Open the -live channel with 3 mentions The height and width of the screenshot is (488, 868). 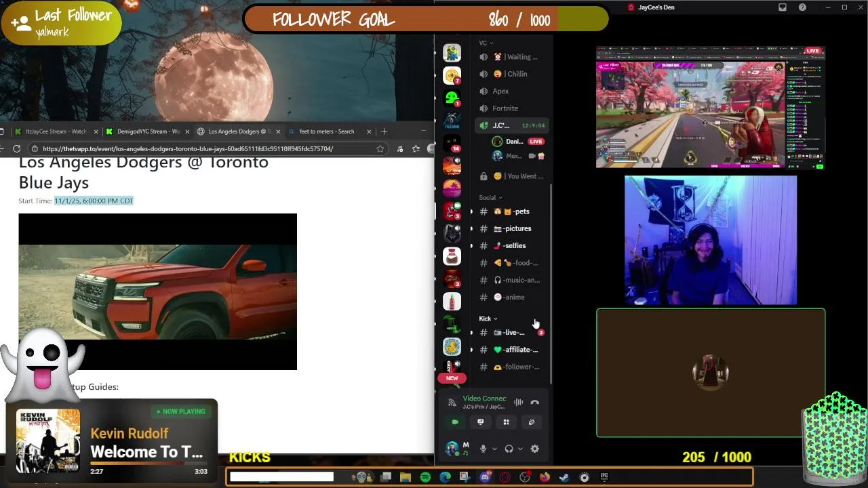pos(512,332)
